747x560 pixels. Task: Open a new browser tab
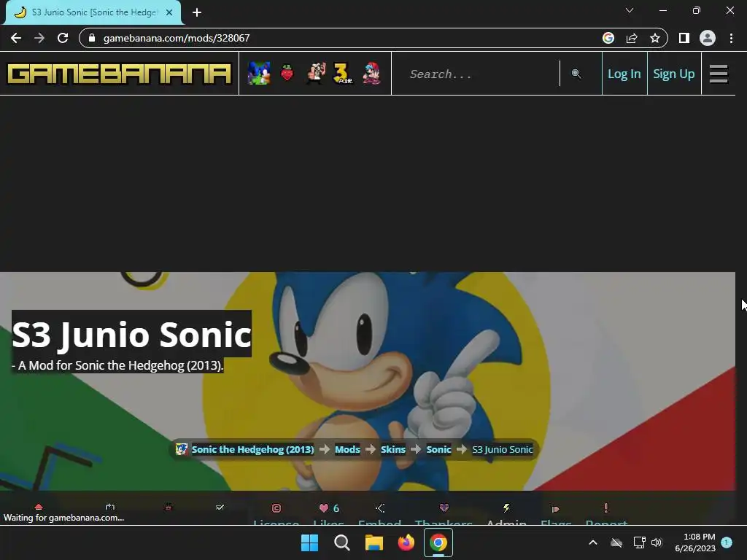coord(197,12)
